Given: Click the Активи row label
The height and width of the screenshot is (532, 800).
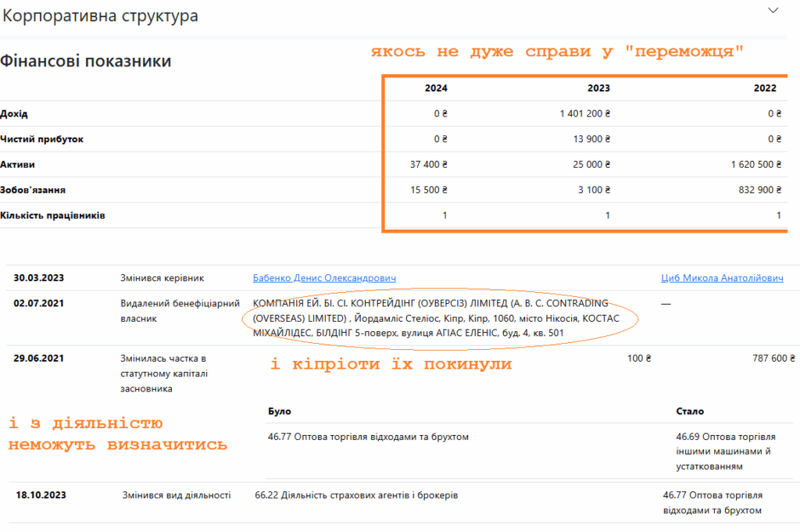Looking at the screenshot, I should (17, 165).
